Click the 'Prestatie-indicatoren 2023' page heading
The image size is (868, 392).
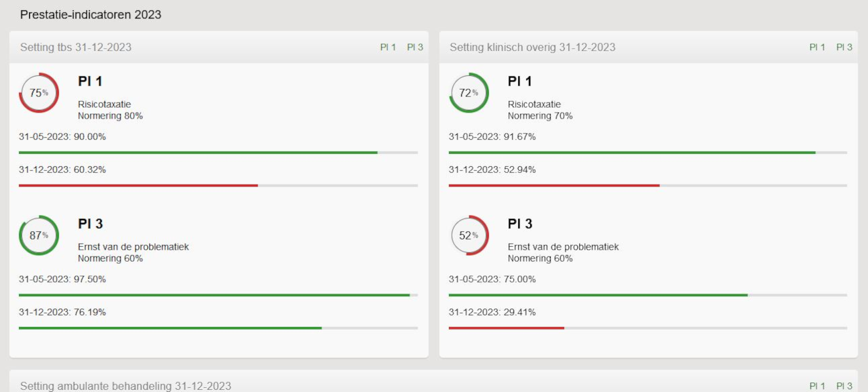[91, 15]
